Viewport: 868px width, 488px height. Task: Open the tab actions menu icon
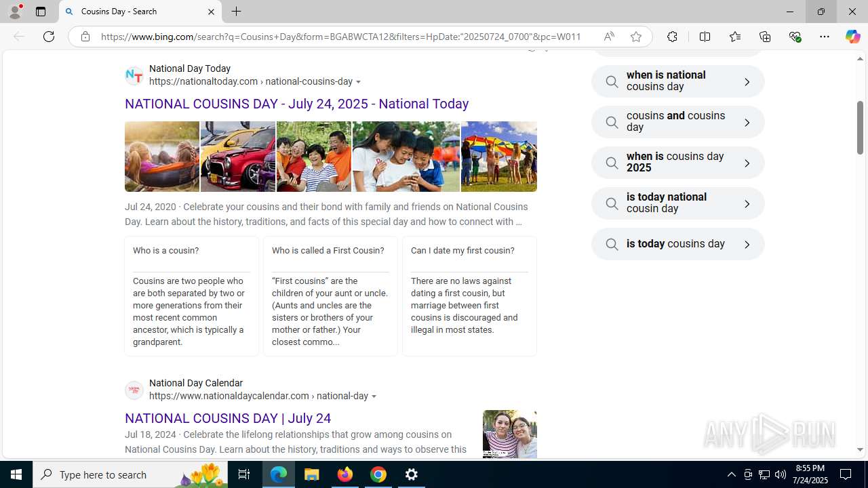pos(41,12)
